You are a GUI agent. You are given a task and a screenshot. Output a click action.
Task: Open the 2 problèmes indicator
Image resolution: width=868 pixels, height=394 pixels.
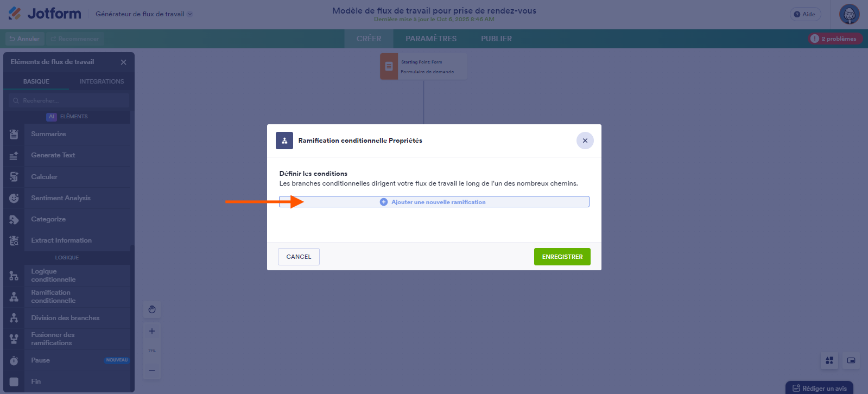click(x=834, y=39)
